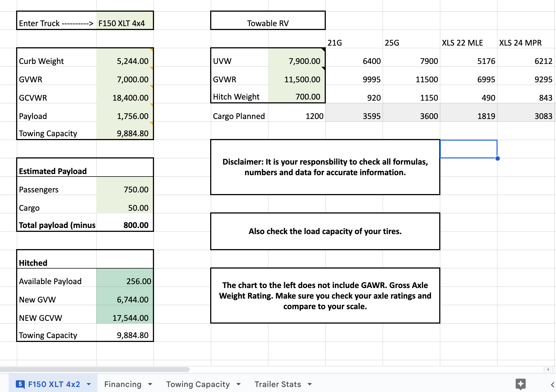Select the Cargo Planned 1200 cell
Screen dimensions: 556x392
click(x=297, y=116)
